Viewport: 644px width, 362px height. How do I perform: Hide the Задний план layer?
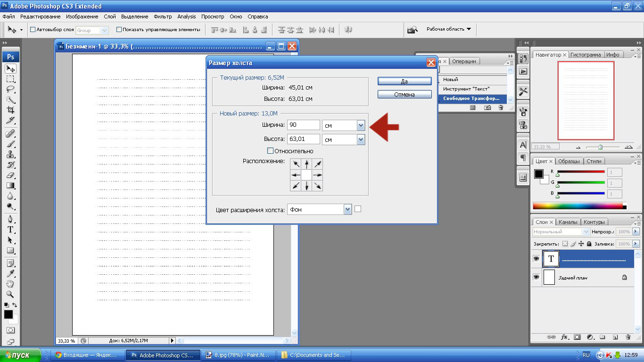point(536,277)
